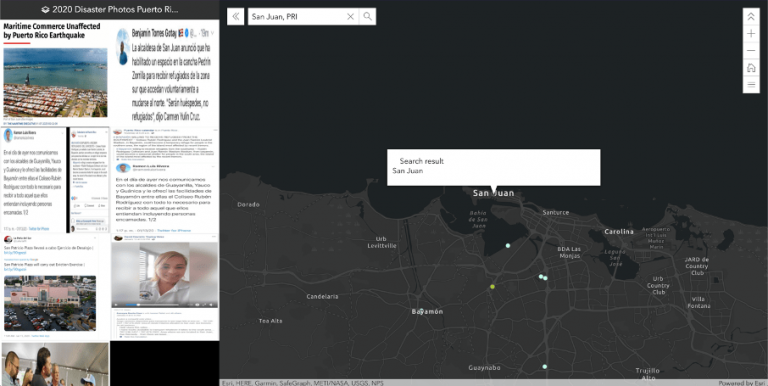Image resolution: width=768 pixels, height=386 pixels.
Task: Select the map point below Bahía de San Juan
Action: tap(508, 245)
